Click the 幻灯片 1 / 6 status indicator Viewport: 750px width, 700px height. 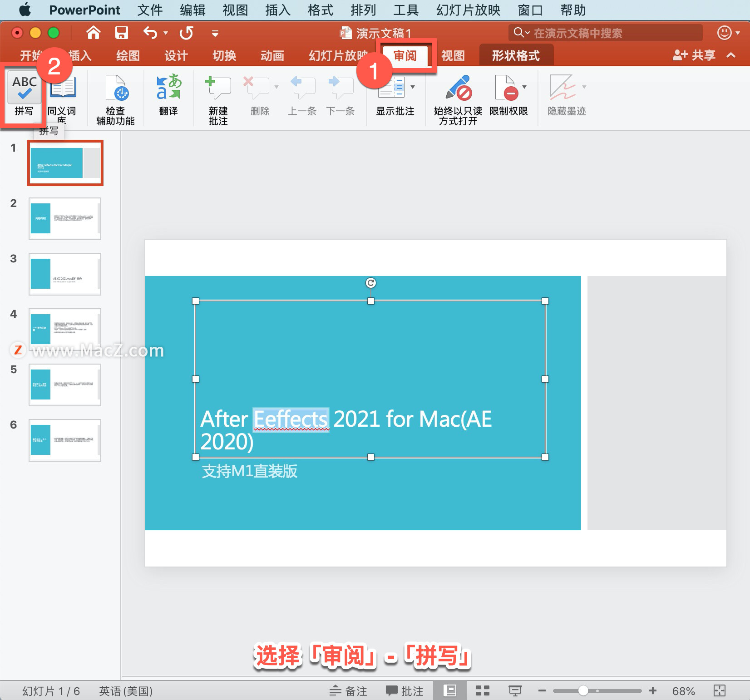coord(51,691)
